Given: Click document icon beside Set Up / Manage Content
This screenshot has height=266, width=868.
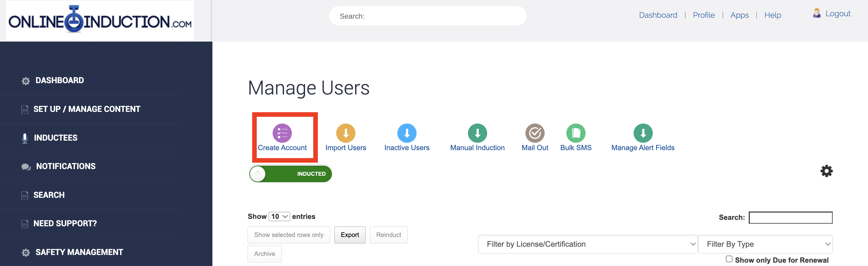Looking at the screenshot, I should click(x=24, y=109).
